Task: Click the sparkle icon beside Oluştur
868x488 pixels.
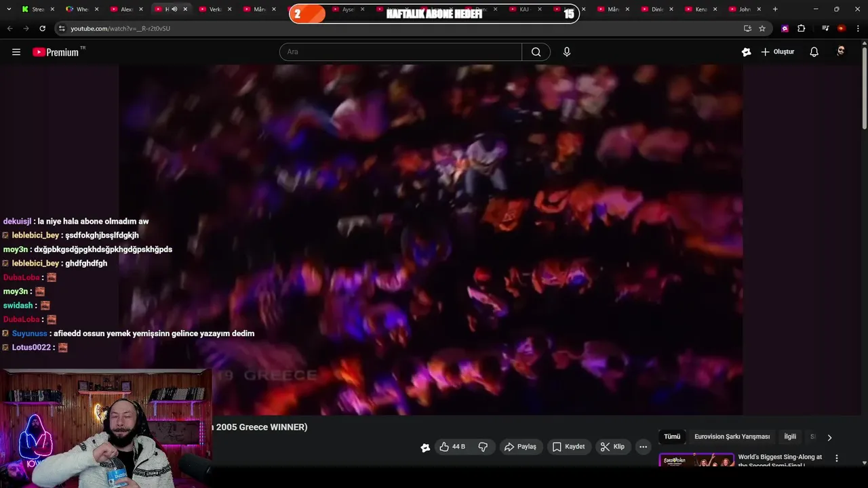Action: point(747,52)
